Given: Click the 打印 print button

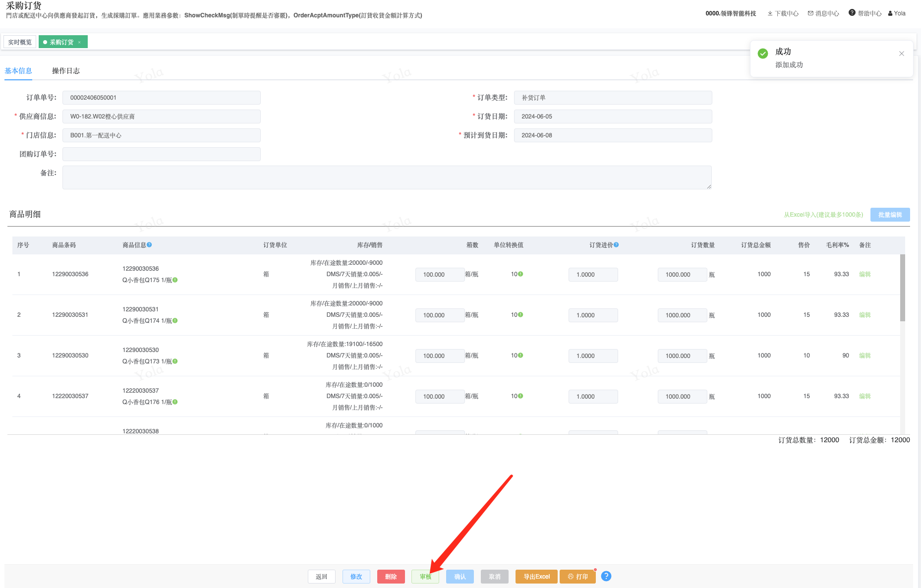Looking at the screenshot, I should [578, 577].
